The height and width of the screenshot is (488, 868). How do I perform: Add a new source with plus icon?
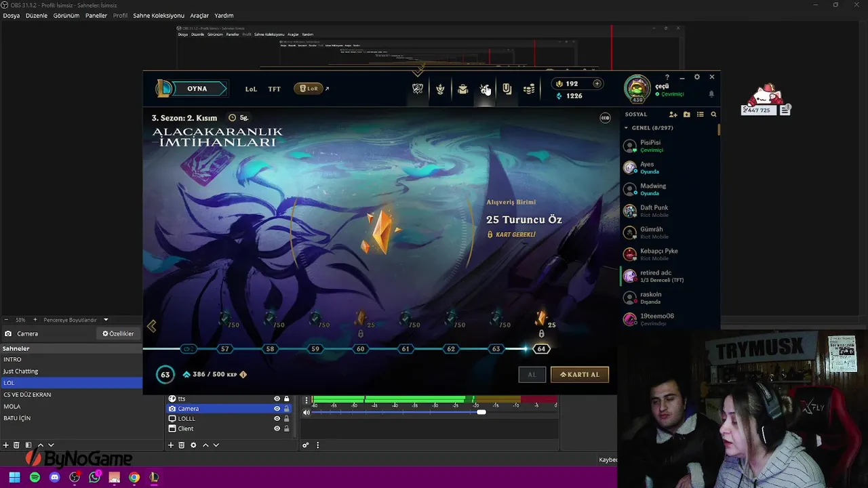[x=171, y=445]
